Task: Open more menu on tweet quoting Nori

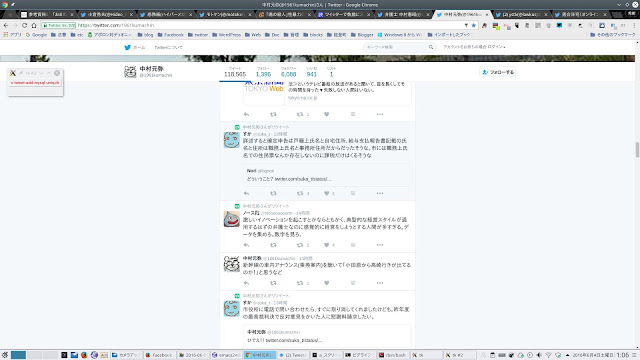Action: coord(380,193)
